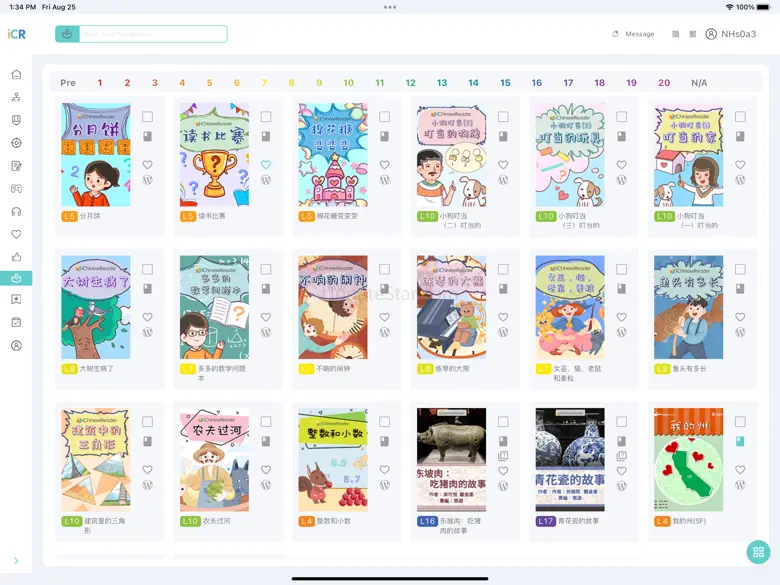Open the headphones audio sidebar icon

16,211
